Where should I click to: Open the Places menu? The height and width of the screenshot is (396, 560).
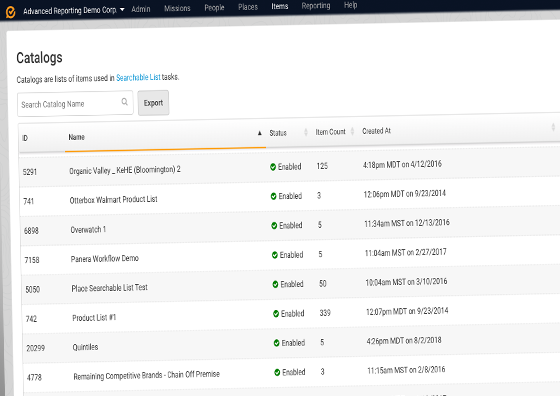tap(248, 7)
